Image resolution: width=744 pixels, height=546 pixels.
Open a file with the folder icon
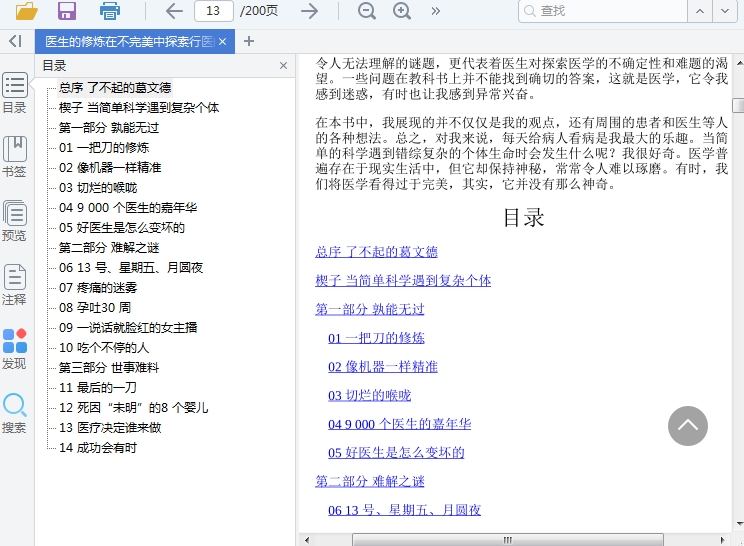26,10
